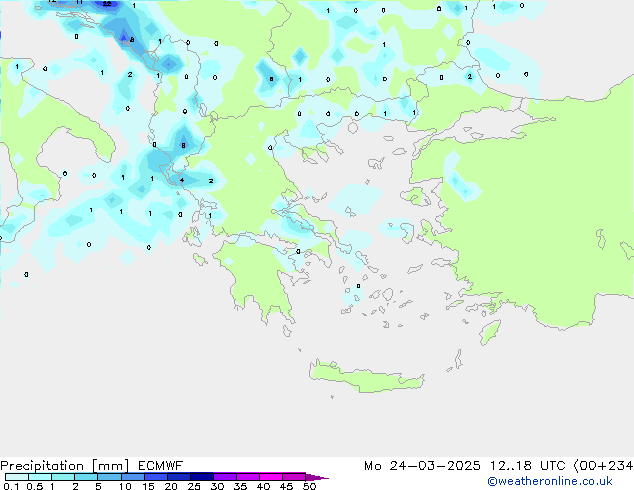Click the legend label '0.5'
This screenshot has width=634, height=490.
[34, 486]
